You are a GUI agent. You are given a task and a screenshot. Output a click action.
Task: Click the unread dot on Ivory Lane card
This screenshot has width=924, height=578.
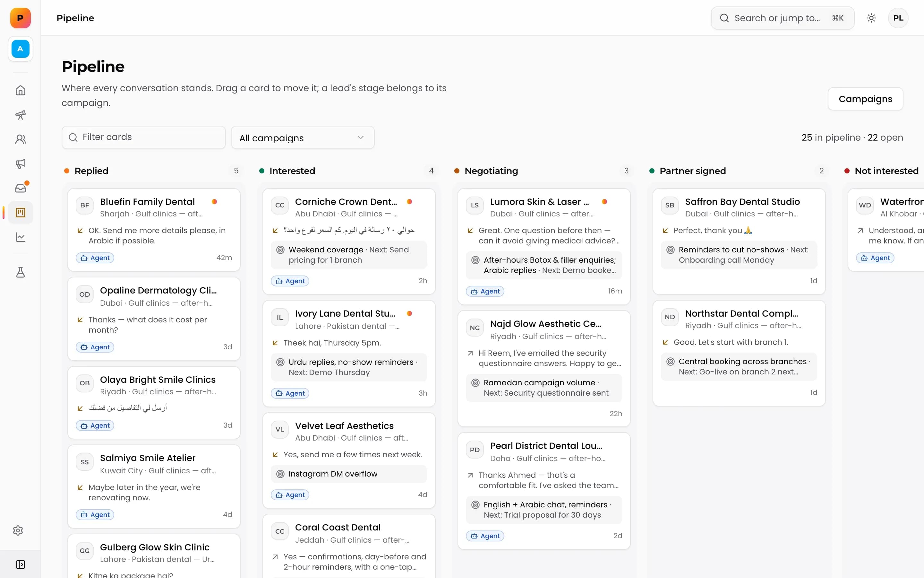[409, 313]
